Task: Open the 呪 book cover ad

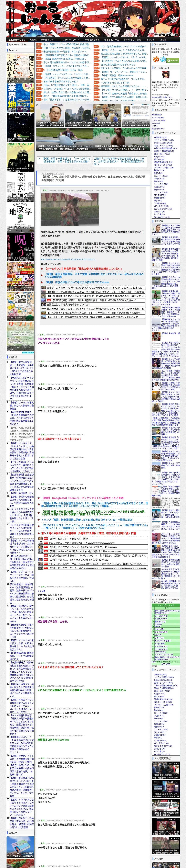Action: [x=20, y=247]
